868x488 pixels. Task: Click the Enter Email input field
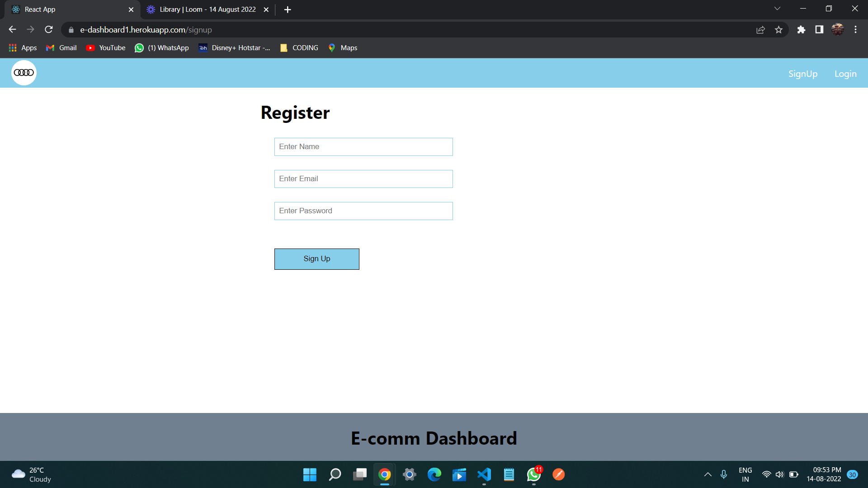tap(363, 178)
